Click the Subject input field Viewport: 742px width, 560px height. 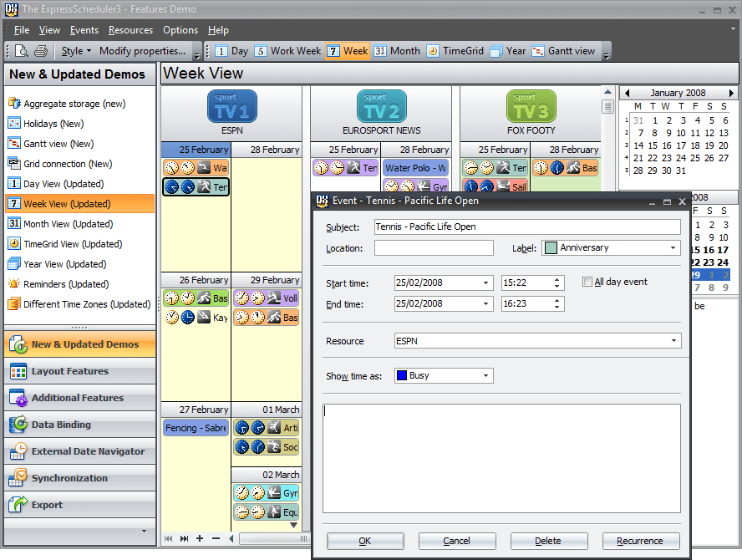click(x=527, y=227)
